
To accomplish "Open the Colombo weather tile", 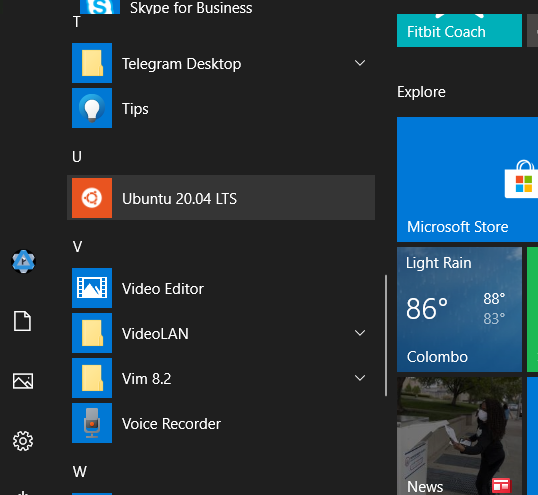I will [459, 309].
